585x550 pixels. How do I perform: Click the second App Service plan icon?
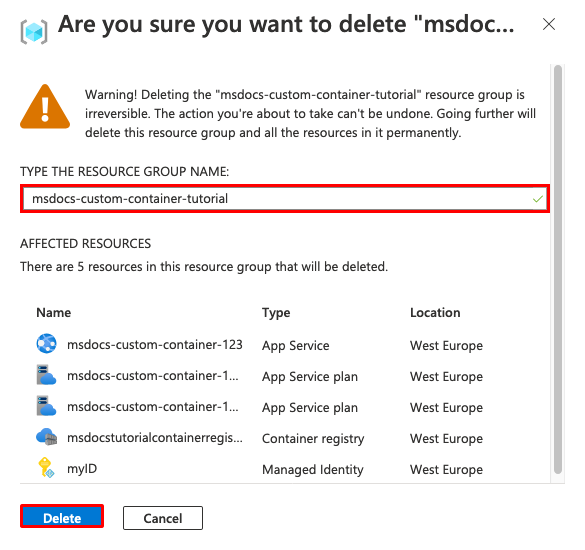pos(46,406)
